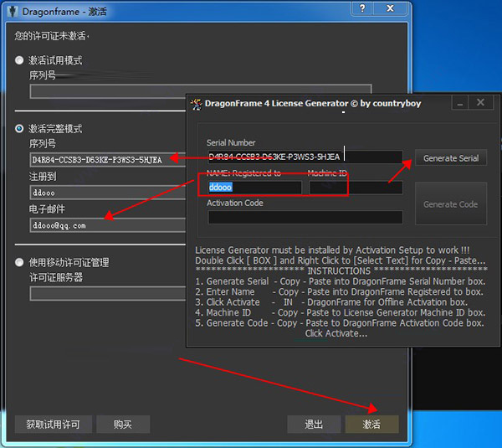Viewport: 502px width, 448px height.
Task: Select the 激活试用模式 radio button
Action: pos(20,60)
